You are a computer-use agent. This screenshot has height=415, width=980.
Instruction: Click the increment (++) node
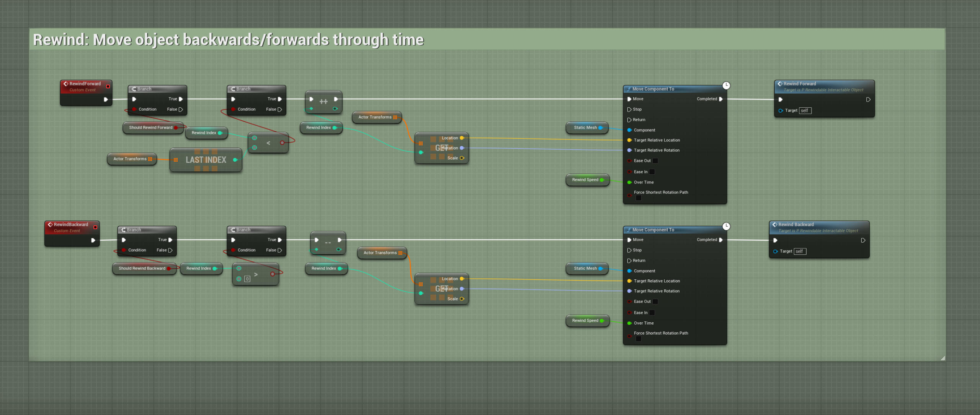point(323,102)
